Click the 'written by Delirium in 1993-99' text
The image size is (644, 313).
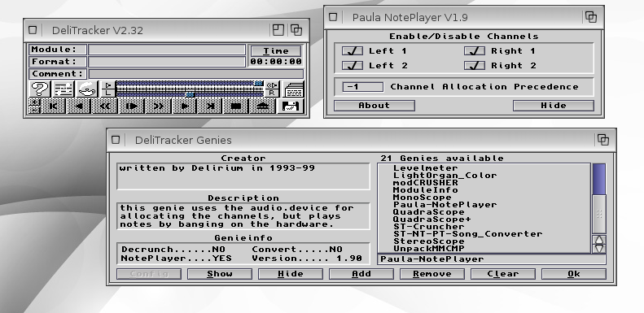(x=217, y=168)
